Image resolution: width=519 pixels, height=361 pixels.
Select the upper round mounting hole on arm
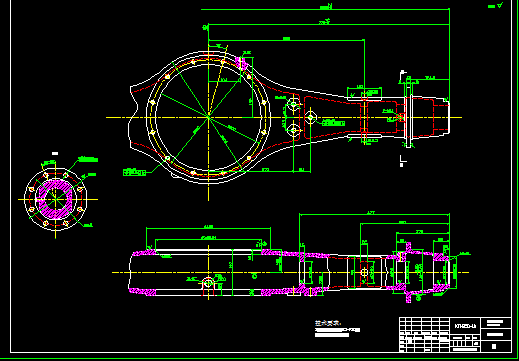[293, 105]
